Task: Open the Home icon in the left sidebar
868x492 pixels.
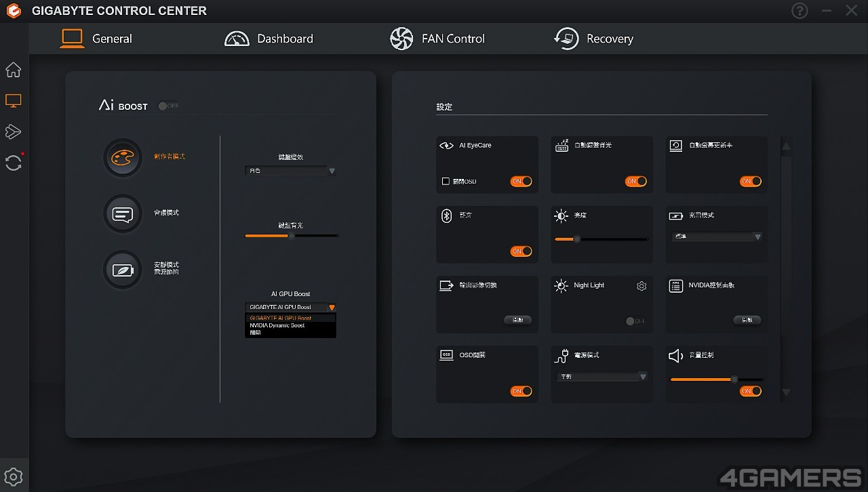Action: coord(14,70)
